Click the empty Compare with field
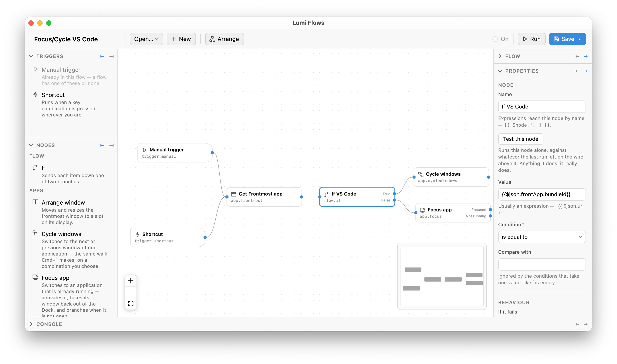 (542, 264)
